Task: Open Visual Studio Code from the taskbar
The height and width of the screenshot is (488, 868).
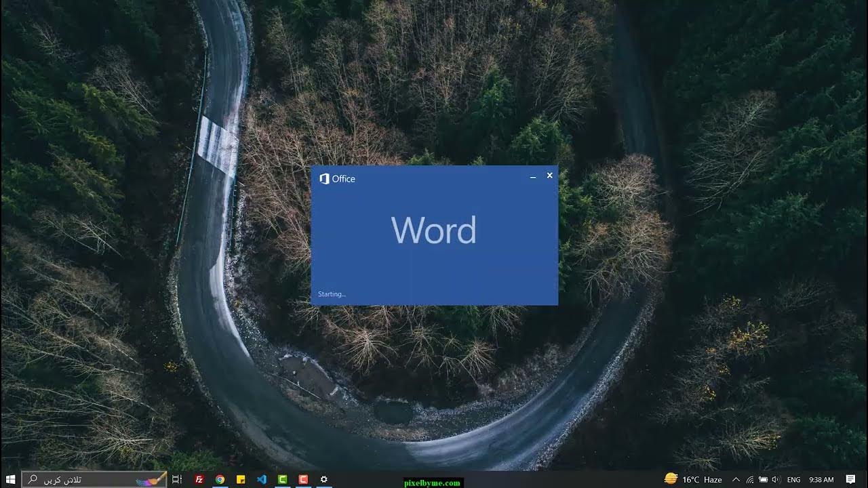Action: coord(262,479)
